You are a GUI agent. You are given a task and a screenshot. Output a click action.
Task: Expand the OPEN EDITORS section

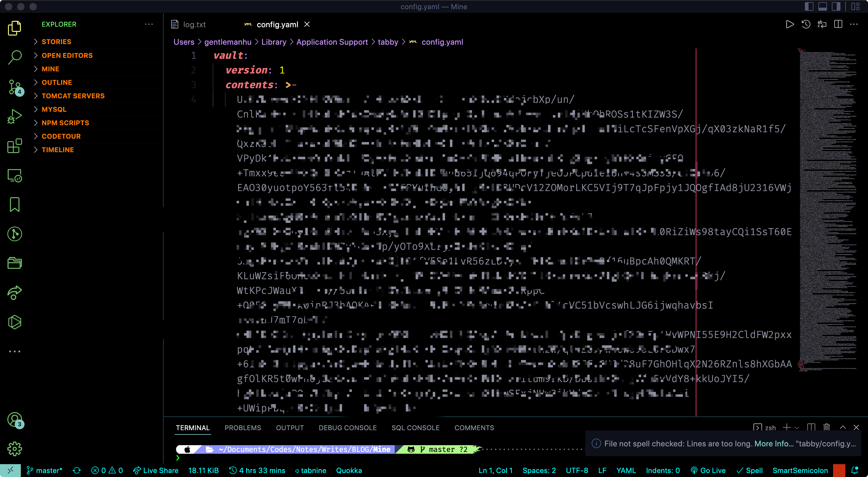(x=67, y=55)
